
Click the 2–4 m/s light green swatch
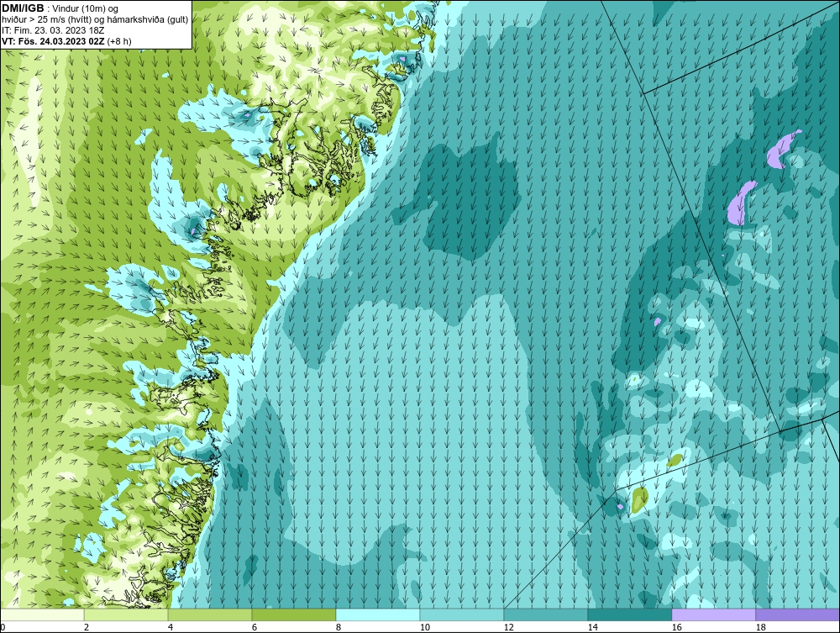pos(126,615)
